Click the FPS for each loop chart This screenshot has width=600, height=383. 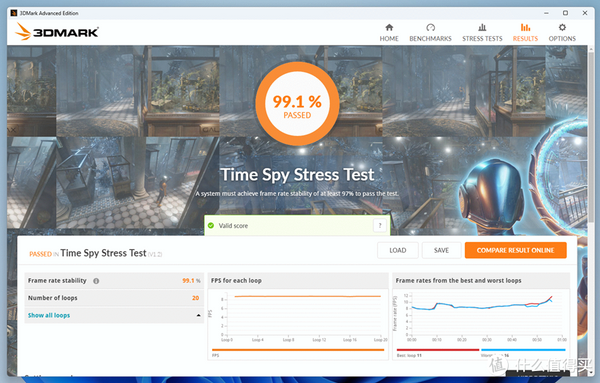point(298,317)
